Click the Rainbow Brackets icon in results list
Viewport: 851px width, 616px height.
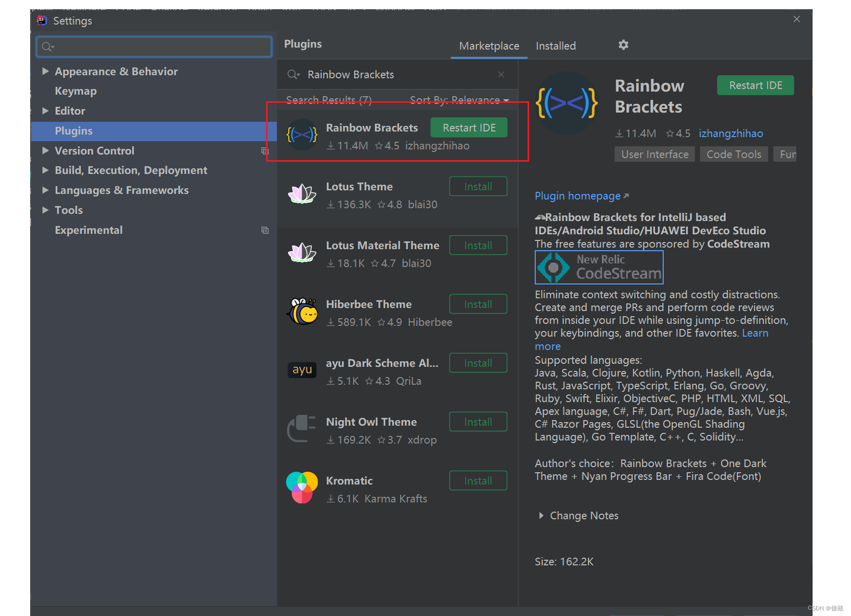302,135
